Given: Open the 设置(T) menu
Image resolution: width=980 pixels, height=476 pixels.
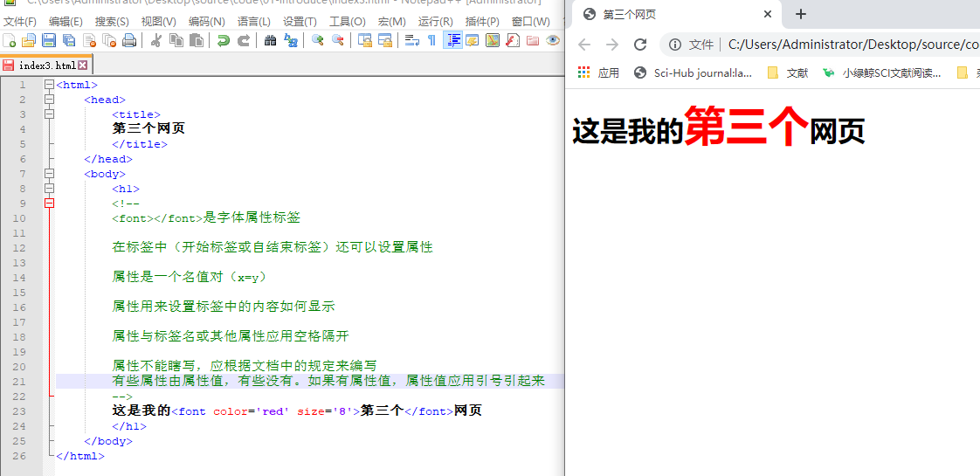Looking at the screenshot, I should click(x=300, y=21).
